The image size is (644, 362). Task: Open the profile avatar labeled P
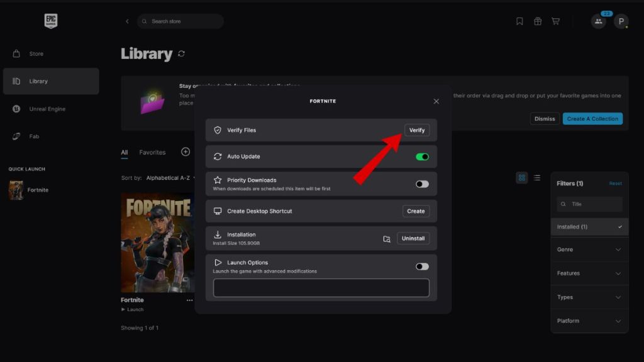coord(621,21)
